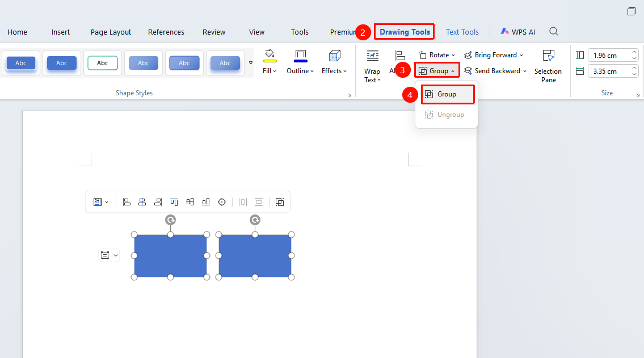The width and height of the screenshot is (644, 358).
Task: Increase the 1.96 cm height with up arrow
Action: pos(634,52)
